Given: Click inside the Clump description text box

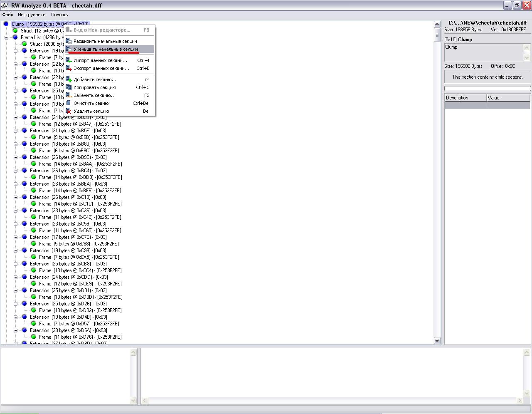Looking at the screenshot, I should [484, 52].
